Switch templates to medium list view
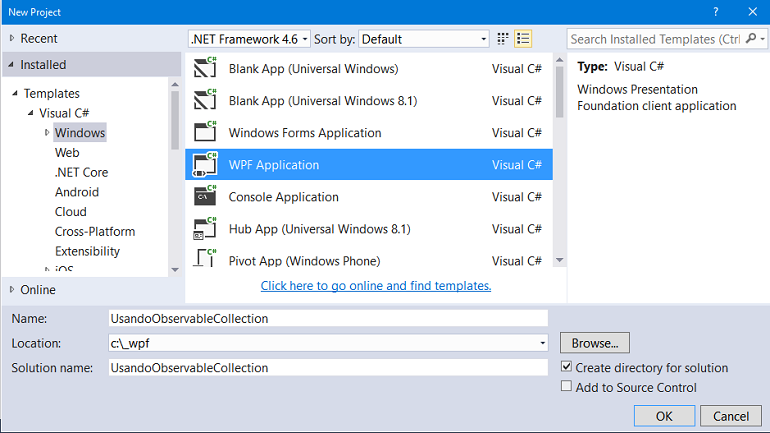This screenshot has width=770, height=433. pyautogui.click(x=523, y=39)
